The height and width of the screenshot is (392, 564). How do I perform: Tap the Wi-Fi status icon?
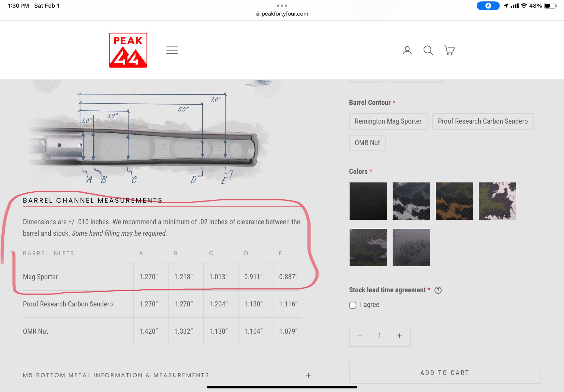click(x=524, y=6)
